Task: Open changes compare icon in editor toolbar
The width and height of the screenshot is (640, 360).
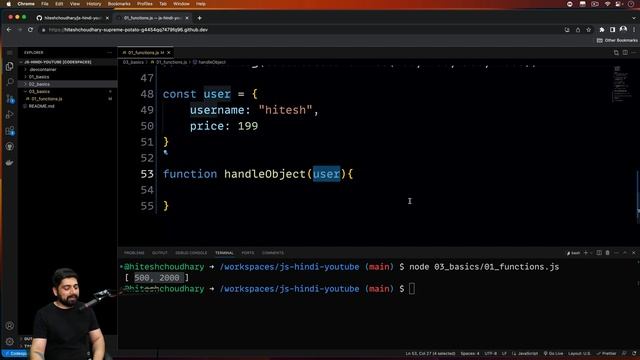Action: [x=616, y=53]
